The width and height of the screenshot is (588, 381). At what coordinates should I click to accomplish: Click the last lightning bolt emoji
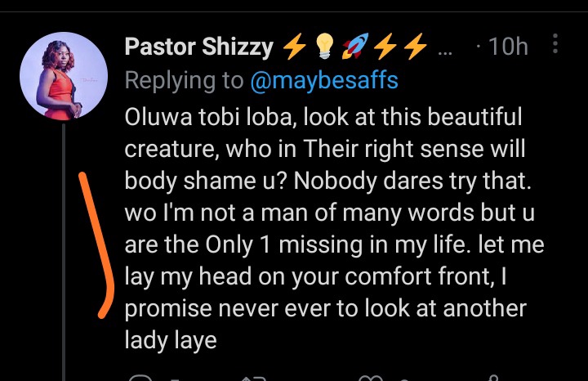point(416,46)
